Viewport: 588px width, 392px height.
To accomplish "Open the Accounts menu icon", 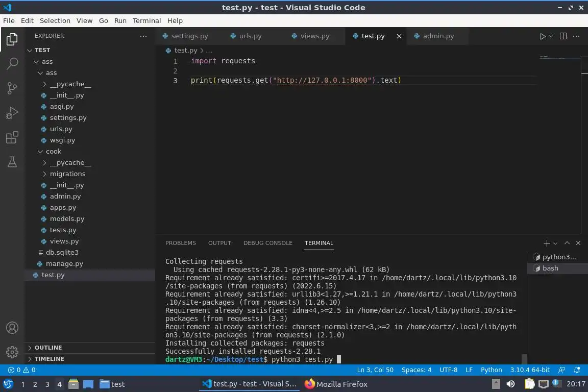I will (x=12, y=328).
